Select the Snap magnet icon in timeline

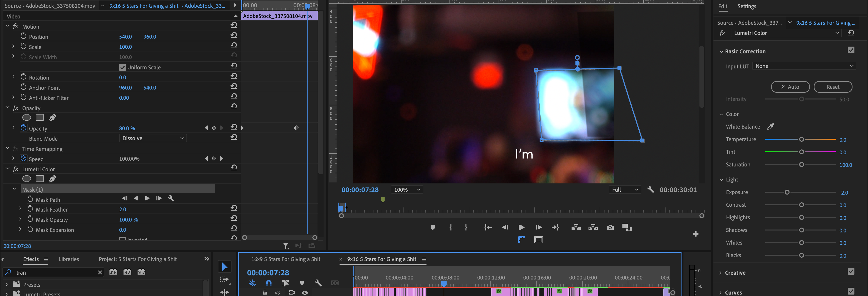(269, 283)
